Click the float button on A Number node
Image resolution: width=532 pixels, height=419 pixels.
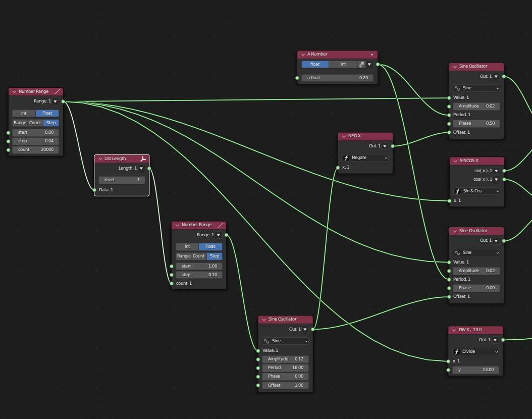click(x=315, y=64)
